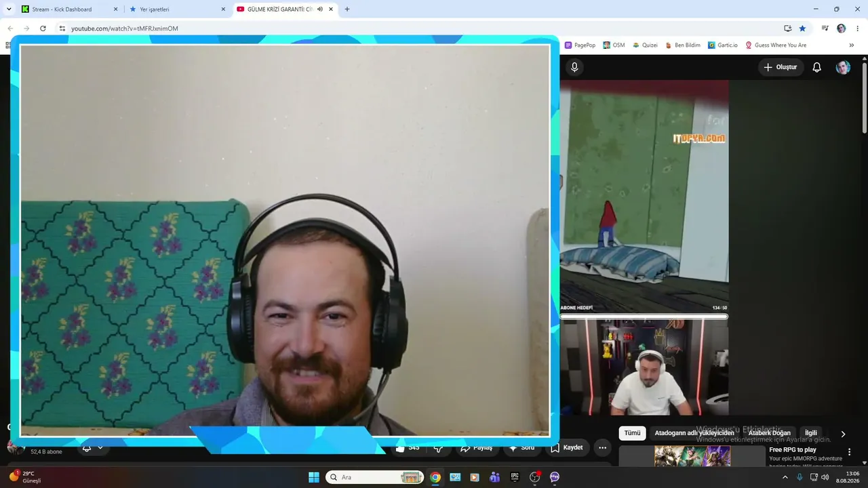Switch to the Stream - Kick Dashboard tab
Image resolution: width=868 pixels, height=488 pixels.
70,9
